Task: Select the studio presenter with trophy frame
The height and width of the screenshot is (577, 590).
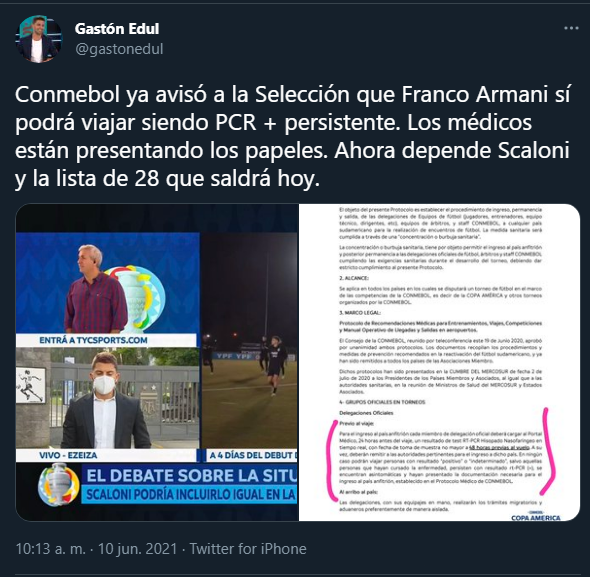Action: (107, 283)
